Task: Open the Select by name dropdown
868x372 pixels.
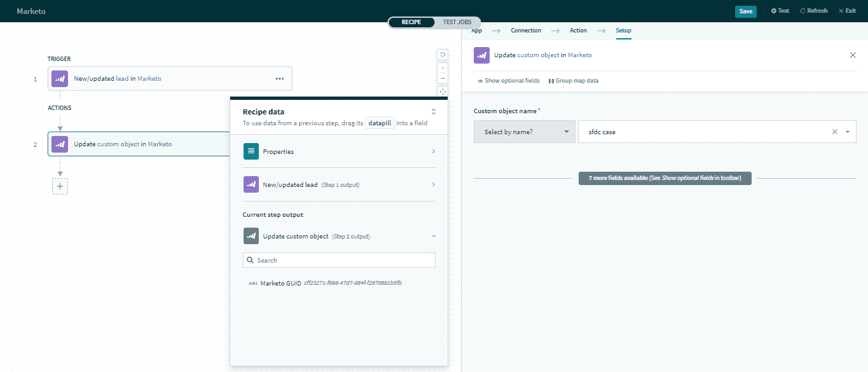Action: pos(525,132)
